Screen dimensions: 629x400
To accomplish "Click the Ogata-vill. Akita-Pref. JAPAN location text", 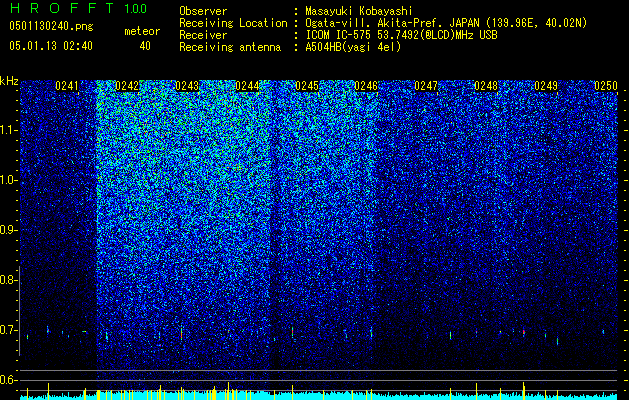I will [x=446, y=23].
